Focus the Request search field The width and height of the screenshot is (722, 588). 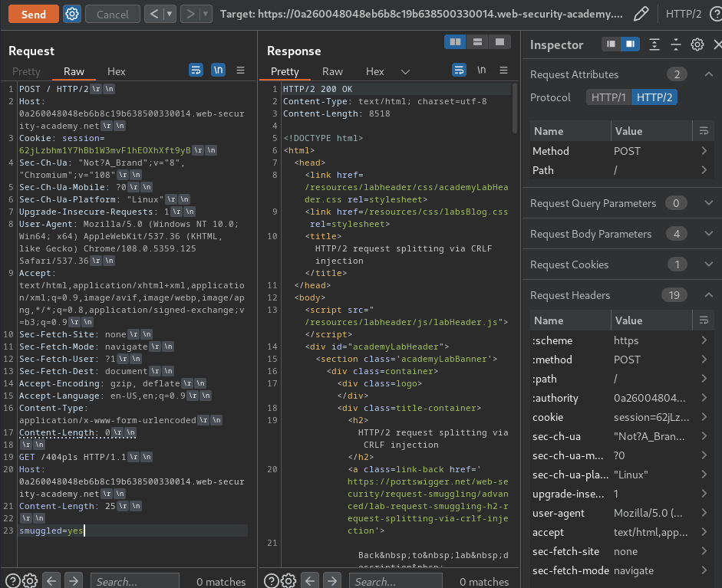click(135, 582)
